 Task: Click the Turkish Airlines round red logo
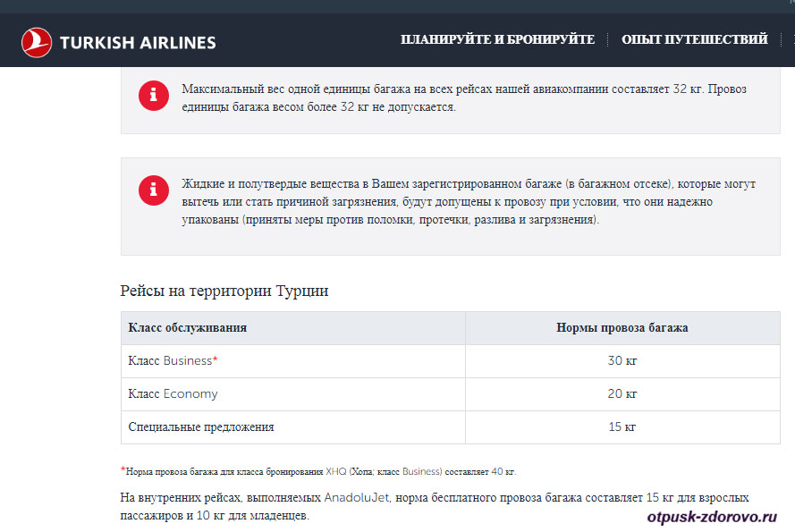pos(36,41)
